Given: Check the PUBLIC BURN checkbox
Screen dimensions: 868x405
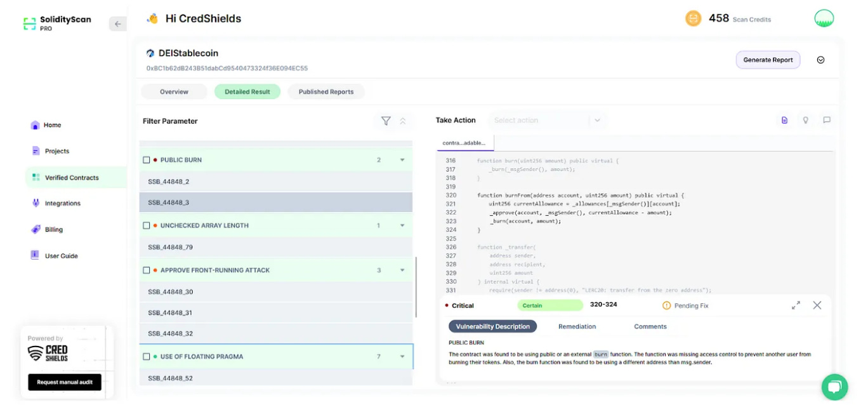Looking at the screenshot, I should (x=147, y=160).
